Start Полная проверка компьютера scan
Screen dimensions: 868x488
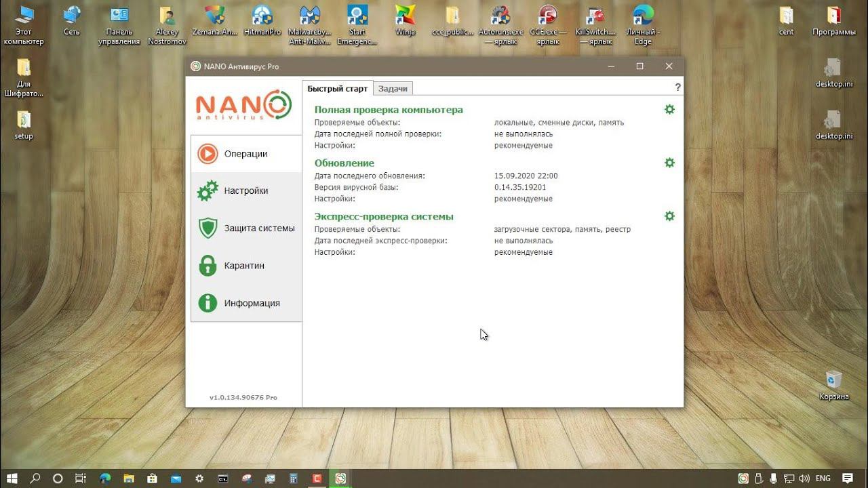[x=389, y=110]
